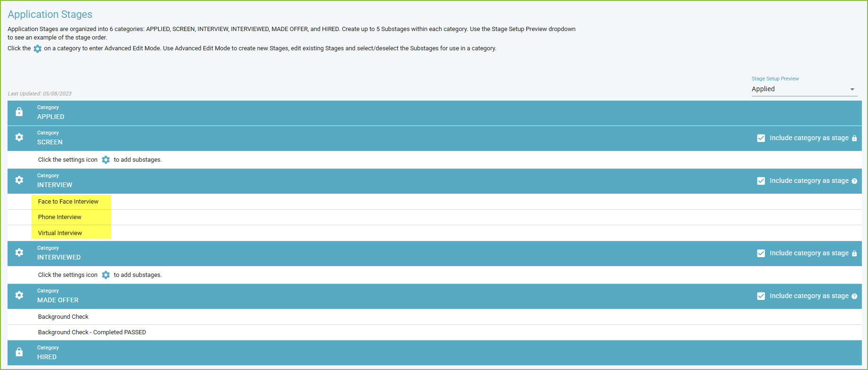
Task: Open settings gear for MADE OFFER category
Action: pos(19,295)
